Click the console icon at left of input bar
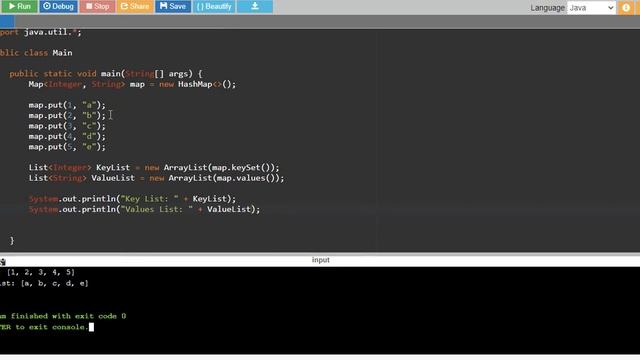The width and height of the screenshot is (640, 360). (3, 262)
